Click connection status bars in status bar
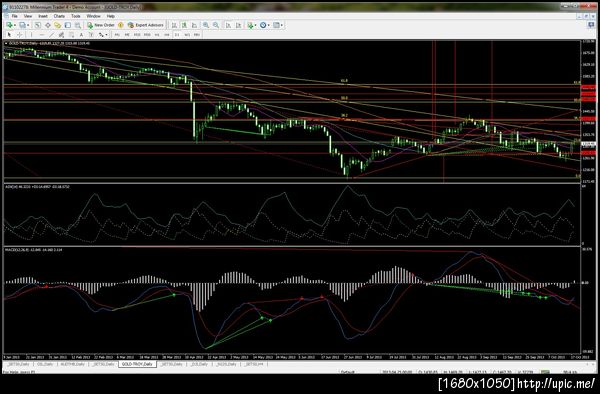The height and width of the screenshot is (394, 600). tap(545, 371)
